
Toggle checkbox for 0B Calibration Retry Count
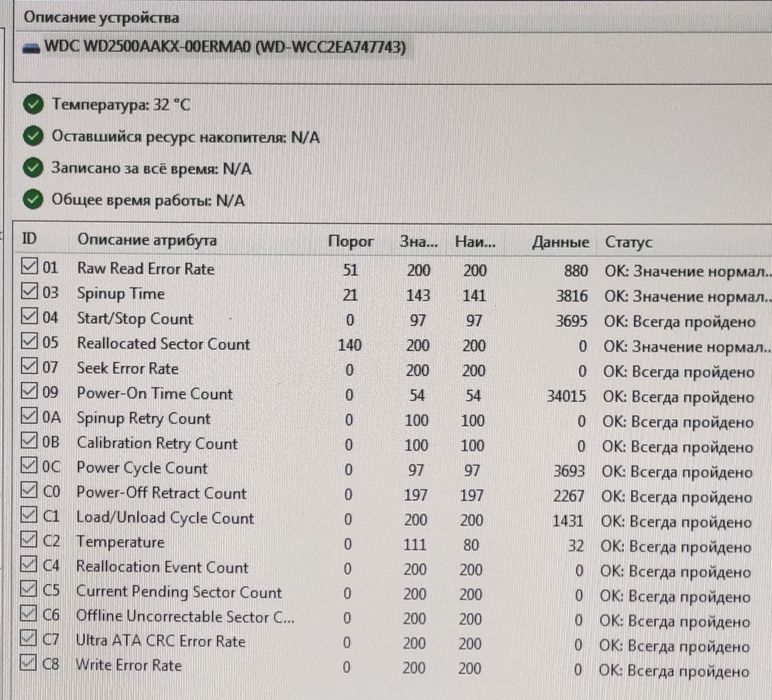tap(29, 441)
